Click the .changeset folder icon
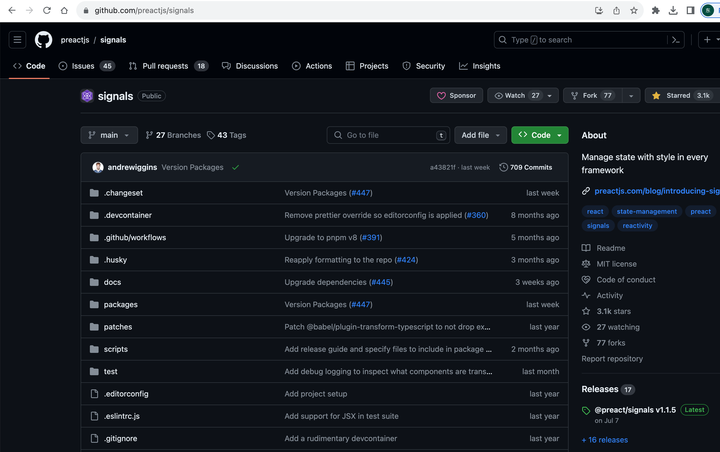Viewport: 720px width, 452px height. click(x=94, y=193)
